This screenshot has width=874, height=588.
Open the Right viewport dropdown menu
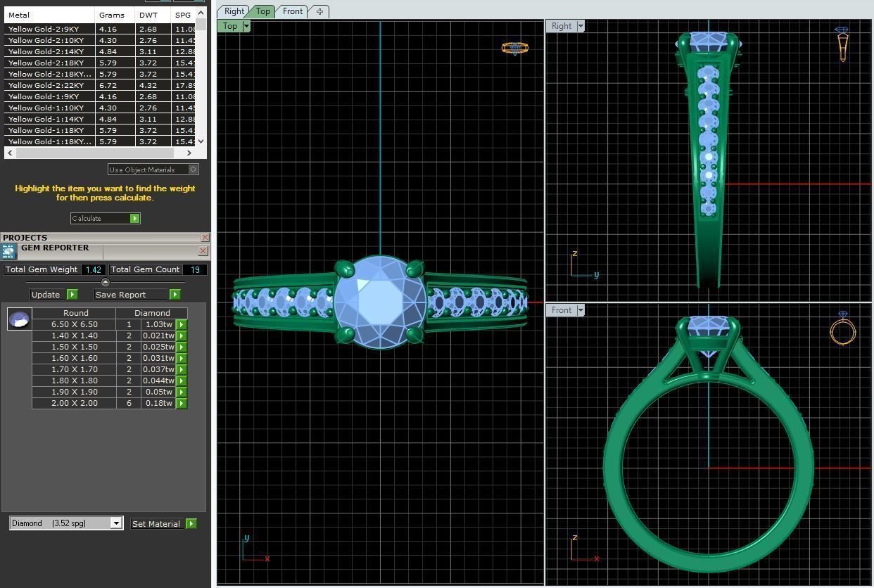click(x=581, y=26)
